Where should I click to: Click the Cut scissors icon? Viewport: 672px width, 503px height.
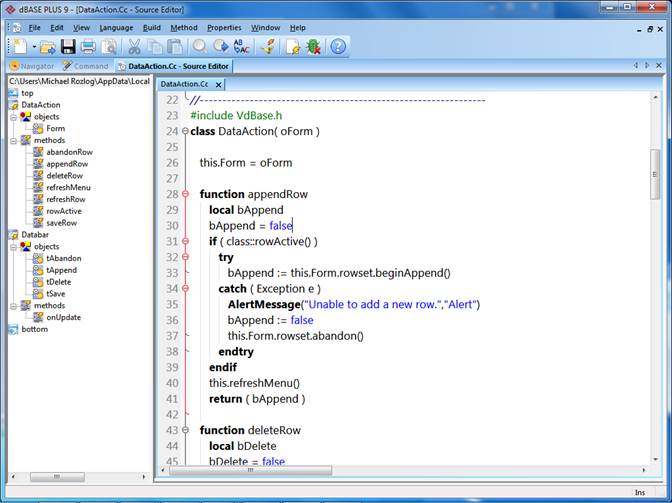135,47
